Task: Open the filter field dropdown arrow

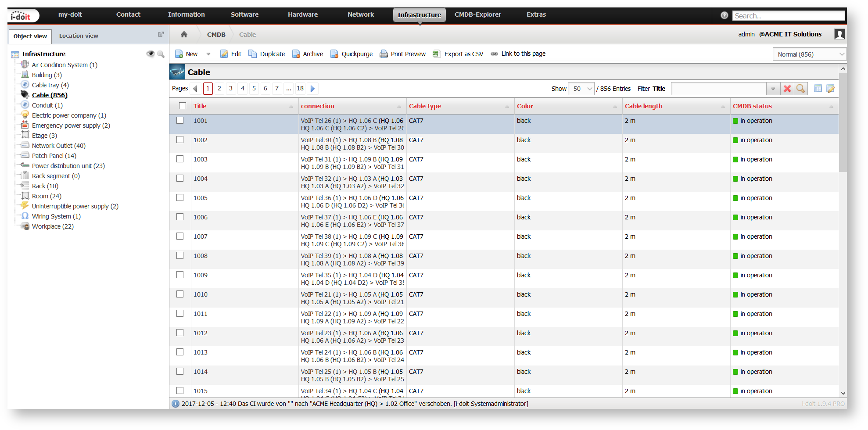Action: coord(773,89)
